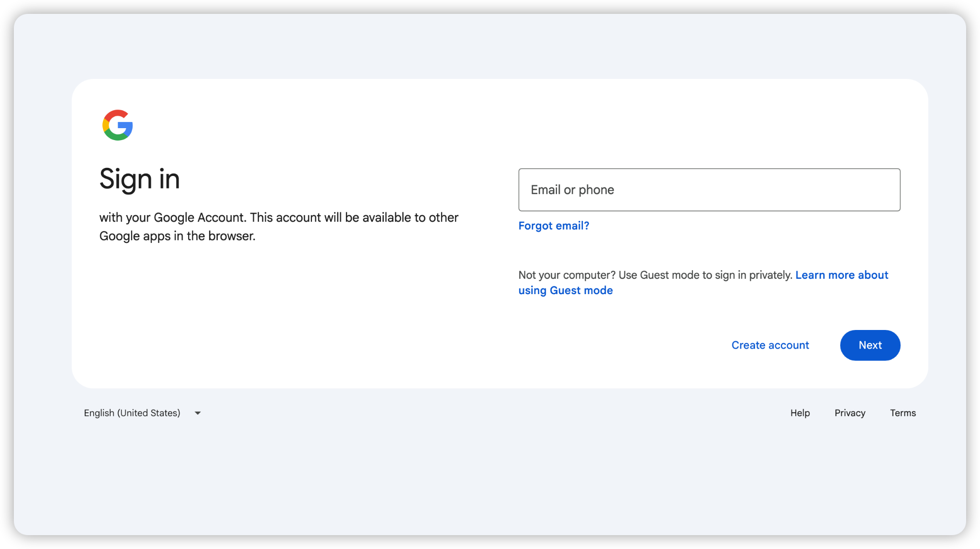
Task: Click the text 'with your Google Account'
Action: coord(172,218)
